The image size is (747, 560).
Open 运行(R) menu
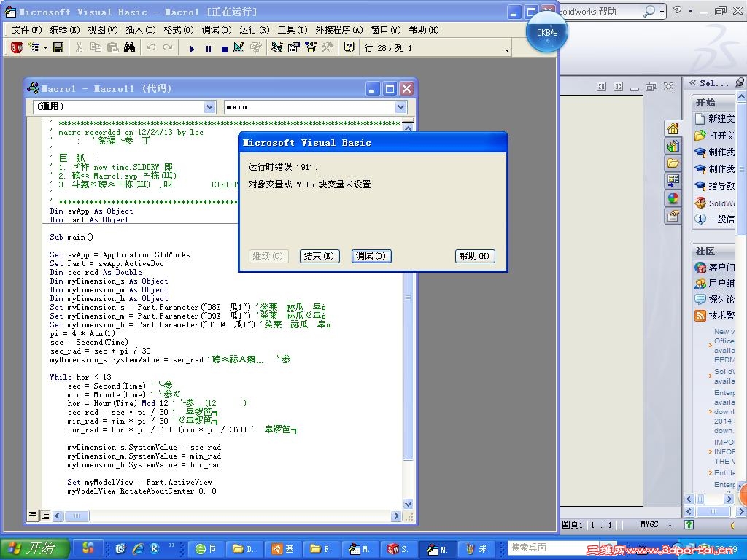pyautogui.click(x=255, y=29)
